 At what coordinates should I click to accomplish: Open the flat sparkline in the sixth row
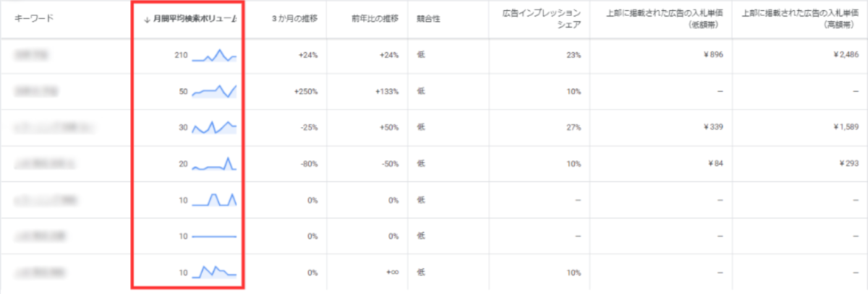[214, 236]
